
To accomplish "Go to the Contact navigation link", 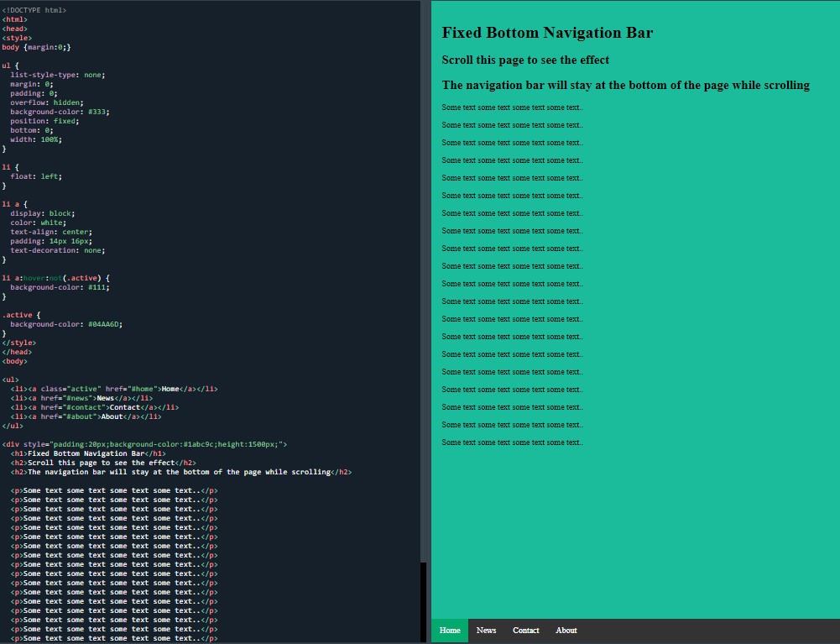I will click(525, 631).
